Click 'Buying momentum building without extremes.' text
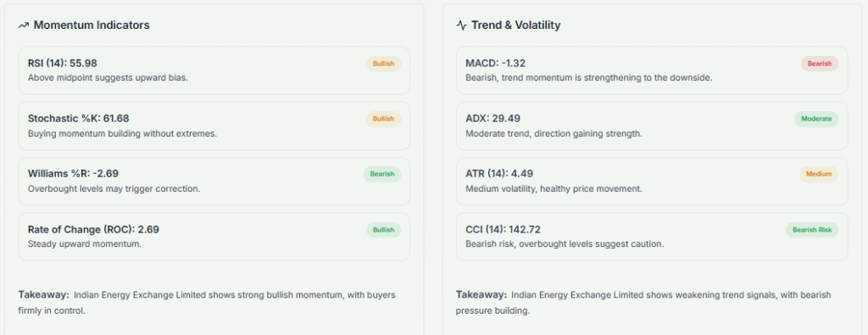The height and width of the screenshot is (335, 868). (x=122, y=133)
